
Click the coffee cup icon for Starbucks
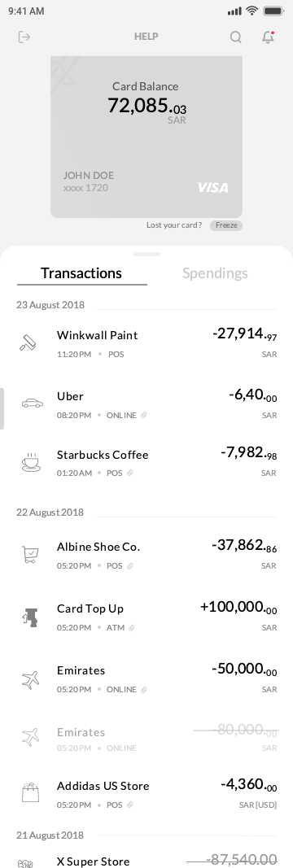31,463
